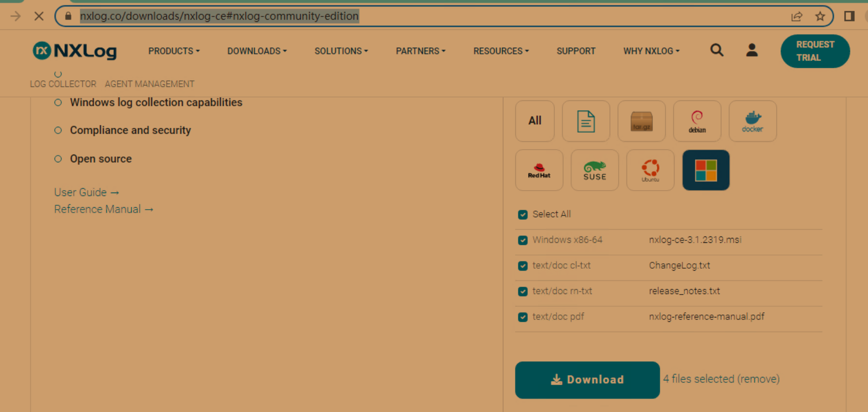
Task: Open the site search magnifier icon
Action: tap(716, 50)
